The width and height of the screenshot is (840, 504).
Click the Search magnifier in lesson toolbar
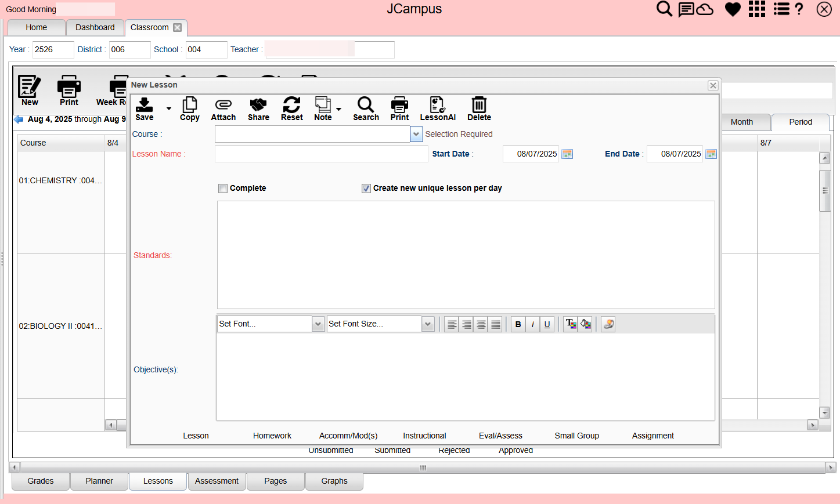coord(366,108)
